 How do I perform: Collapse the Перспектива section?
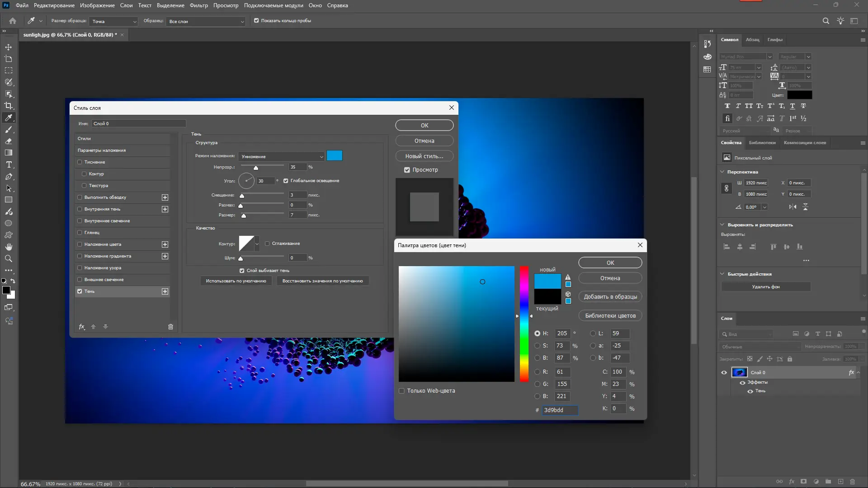pyautogui.click(x=722, y=172)
